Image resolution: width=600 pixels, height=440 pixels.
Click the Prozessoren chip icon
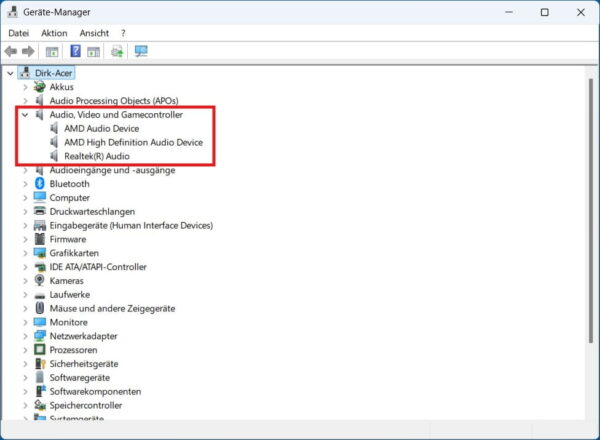[x=39, y=350]
